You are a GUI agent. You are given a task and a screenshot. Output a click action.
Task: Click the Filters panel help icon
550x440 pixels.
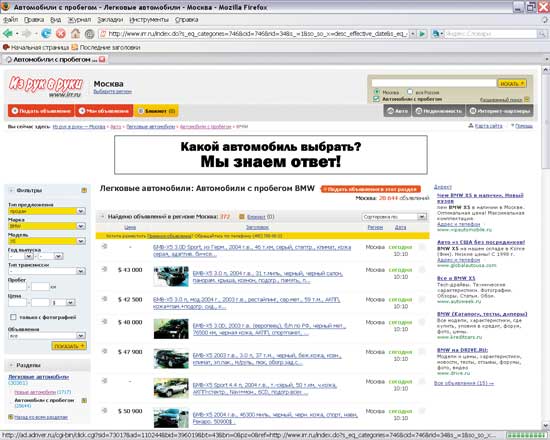84,190
